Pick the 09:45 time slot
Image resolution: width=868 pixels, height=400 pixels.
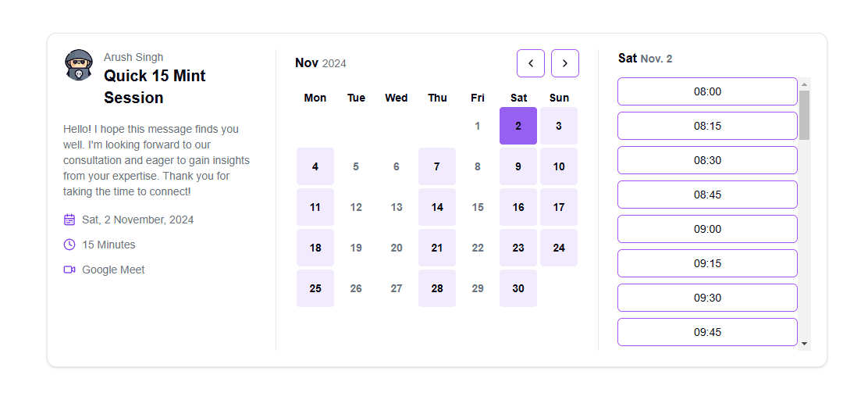click(707, 332)
